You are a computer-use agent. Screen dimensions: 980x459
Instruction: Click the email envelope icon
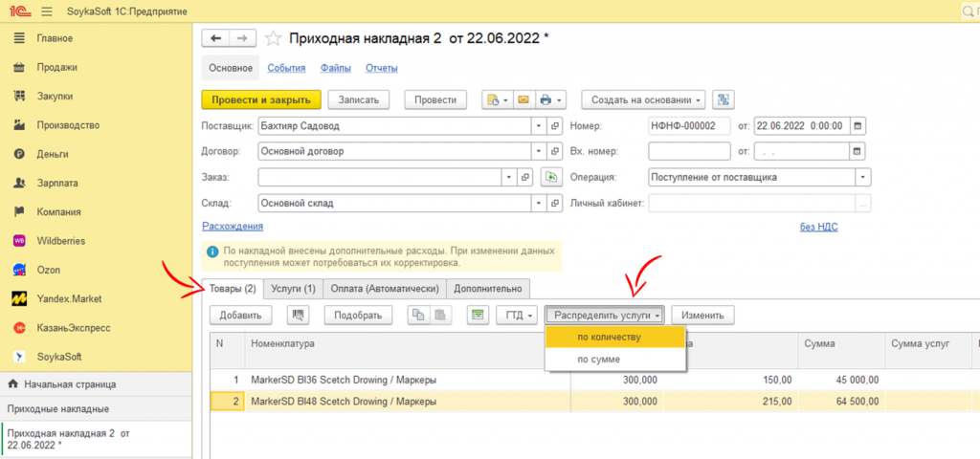click(x=523, y=99)
